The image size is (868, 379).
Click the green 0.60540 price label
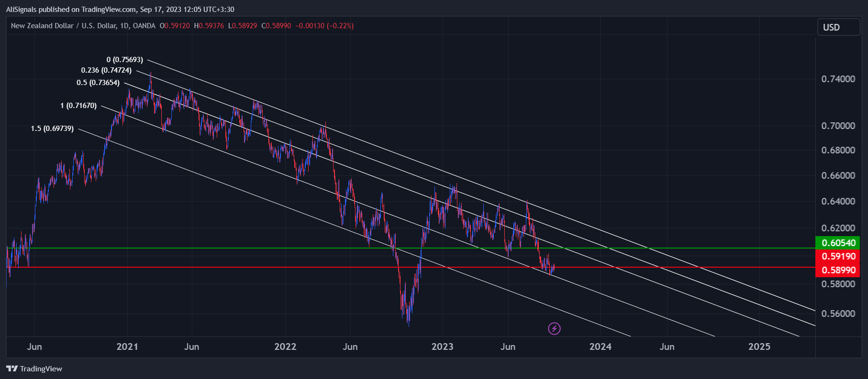coord(838,243)
